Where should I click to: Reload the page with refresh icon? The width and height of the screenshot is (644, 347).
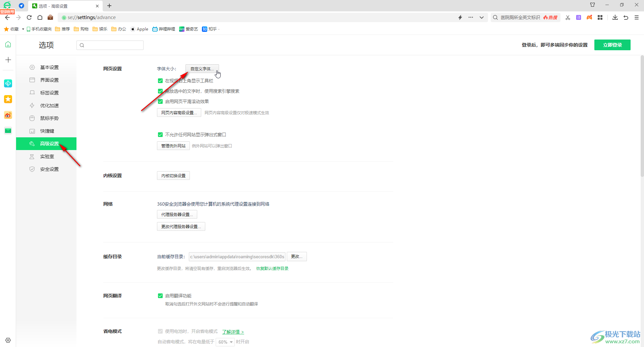pyautogui.click(x=29, y=17)
